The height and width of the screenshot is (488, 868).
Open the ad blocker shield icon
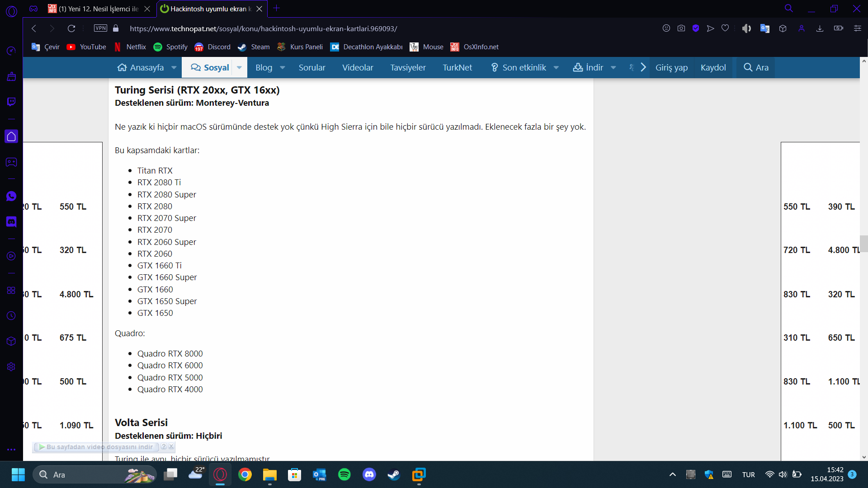(x=696, y=28)
